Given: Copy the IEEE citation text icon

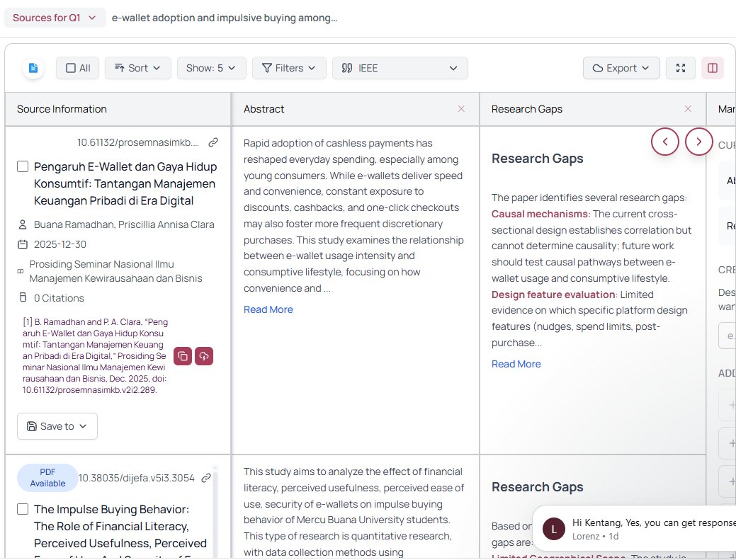Looking at the screenshot, I should [x=183, y=356].
